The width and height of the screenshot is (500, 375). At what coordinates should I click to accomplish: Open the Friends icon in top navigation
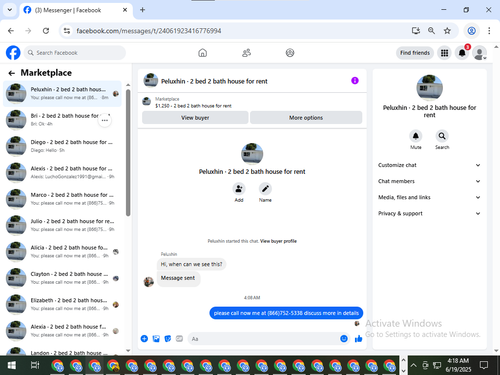tap(246, 53)
